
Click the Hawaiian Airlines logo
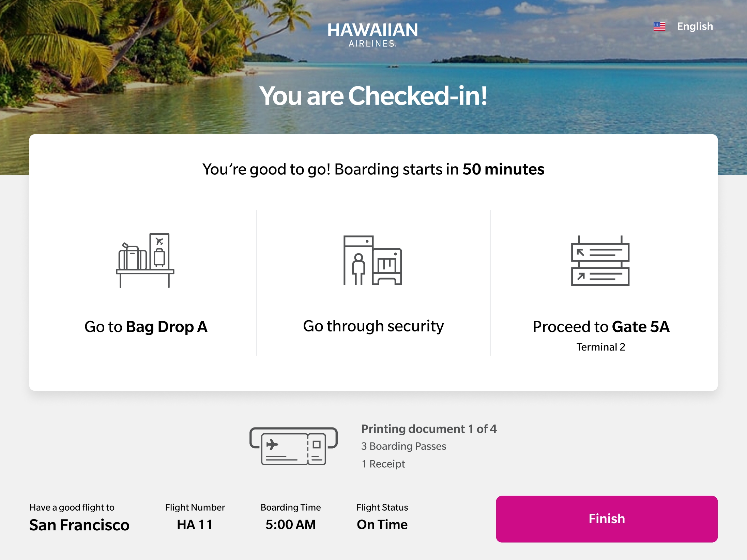tap(372, 34)
